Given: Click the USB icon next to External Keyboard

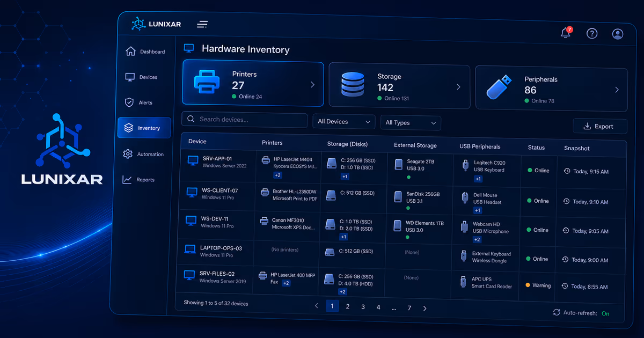Looking at the screenshot, I should [x=463, y=256].
